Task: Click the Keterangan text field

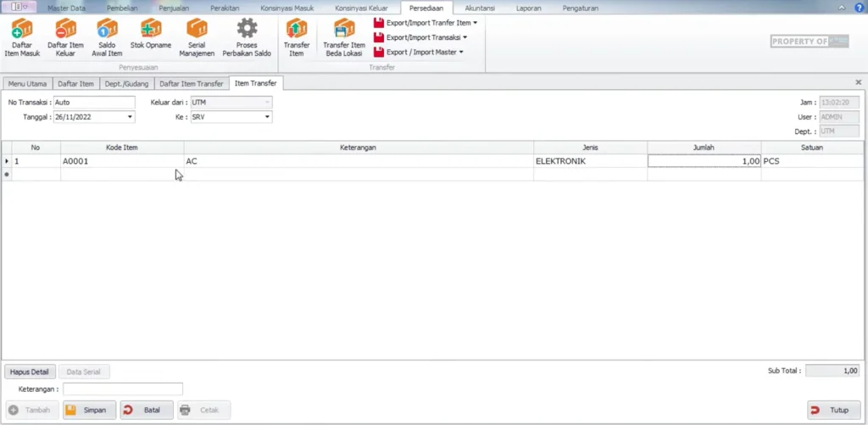Action: click(x=122, y=389)
